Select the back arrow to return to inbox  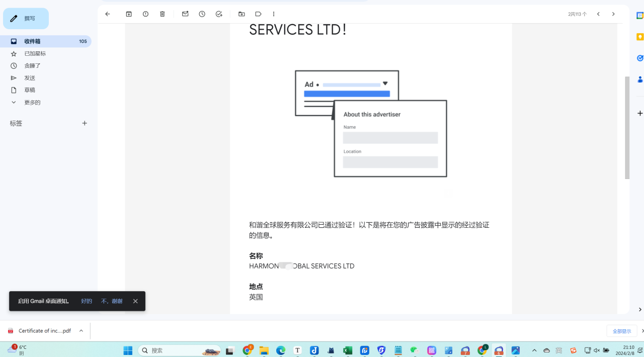pyautogui.click(x=107, y=14)
